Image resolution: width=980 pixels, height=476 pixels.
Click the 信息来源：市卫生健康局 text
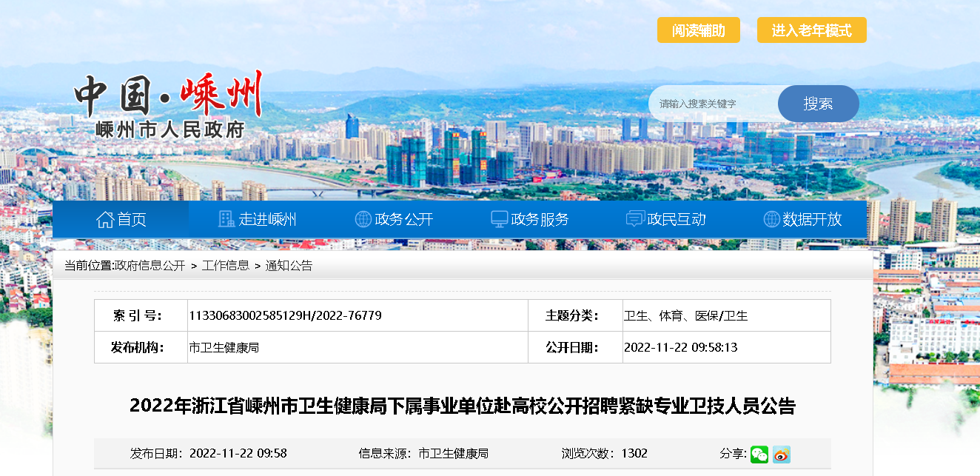tap(423, 454)
